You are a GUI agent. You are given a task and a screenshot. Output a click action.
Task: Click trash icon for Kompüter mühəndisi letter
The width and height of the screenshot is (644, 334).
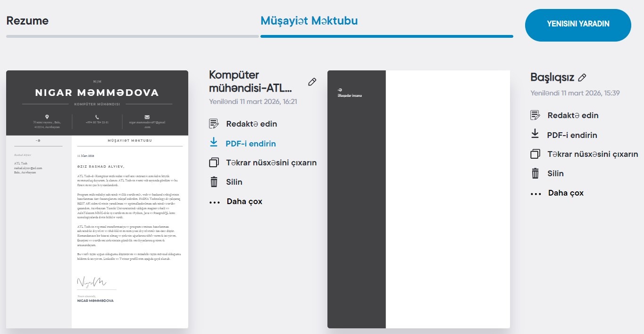(x=214, y=182)
